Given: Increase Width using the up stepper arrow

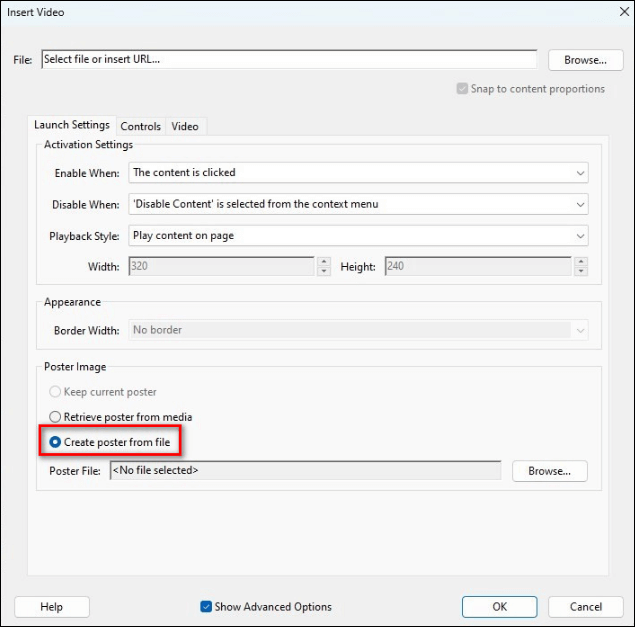Looking at the screenshot, I should tap(323, 263).
